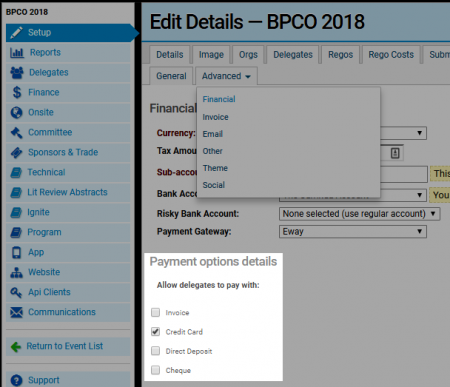Select Financial in Advanced menu
Image resolution: width=450 pixels, height=387 pixels.
219,99
